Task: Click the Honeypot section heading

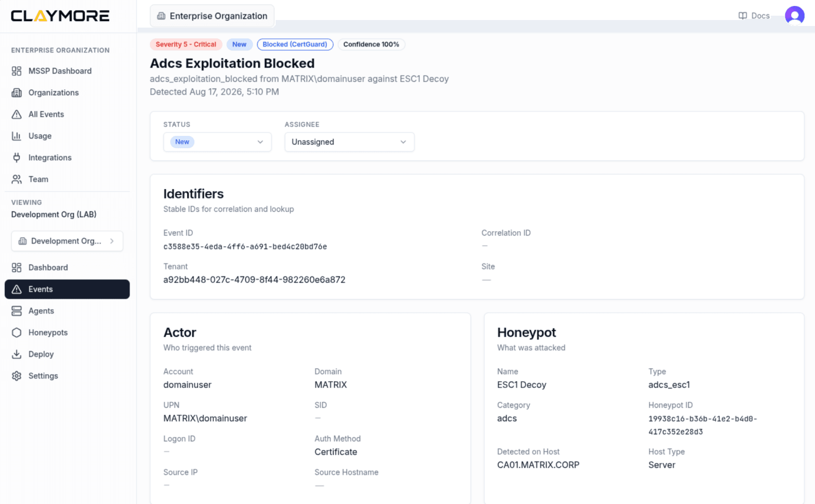Action: [x=526, y=332]
